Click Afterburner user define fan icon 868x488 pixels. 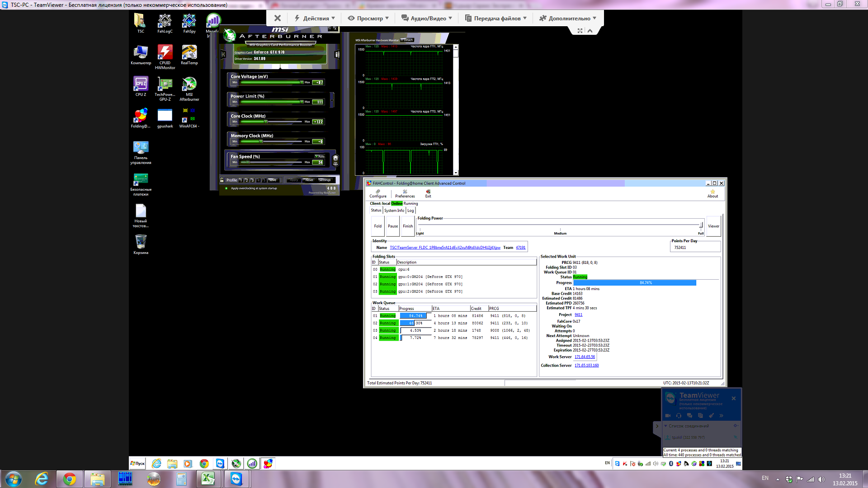coord(335,160)
